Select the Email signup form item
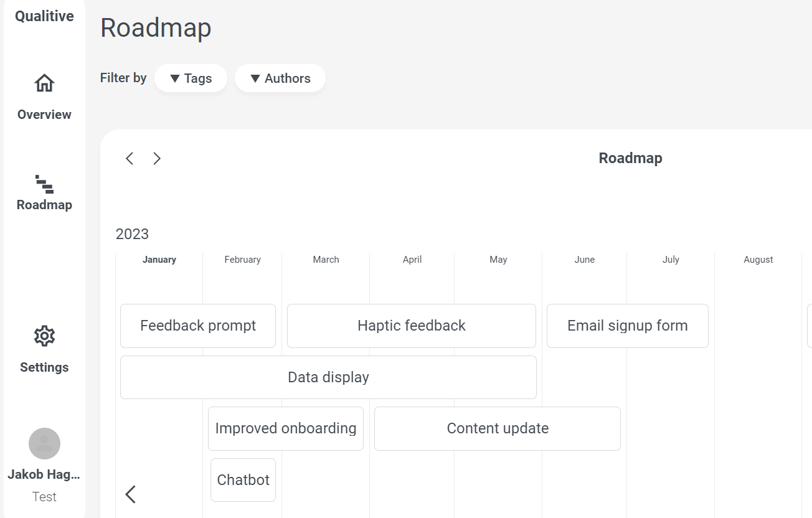Screen dimensions: 812x518 coord(627,326)
